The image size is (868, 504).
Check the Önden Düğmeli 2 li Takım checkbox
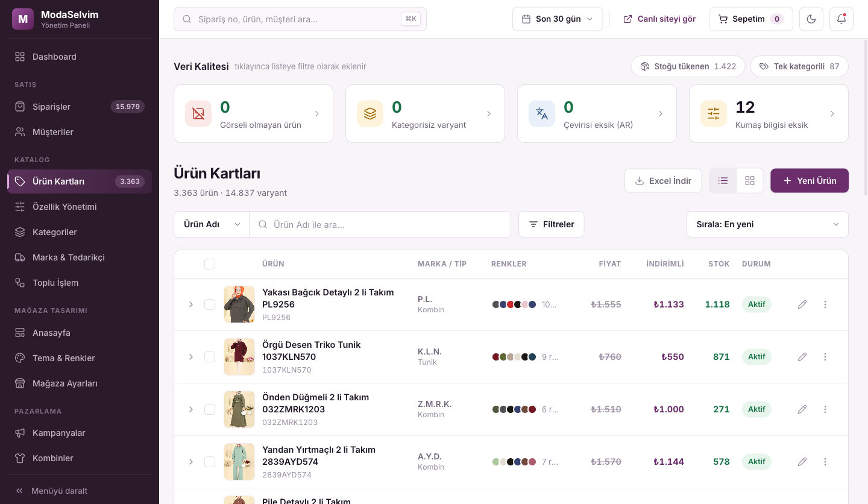[x=210, y=409]
